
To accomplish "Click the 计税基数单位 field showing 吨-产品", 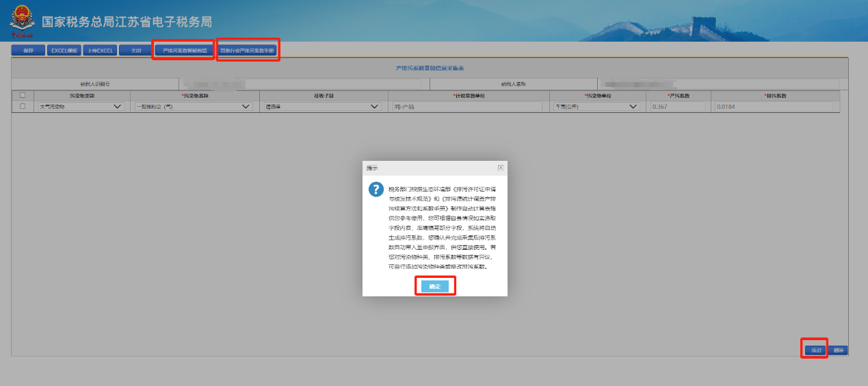I will [466, 107].
